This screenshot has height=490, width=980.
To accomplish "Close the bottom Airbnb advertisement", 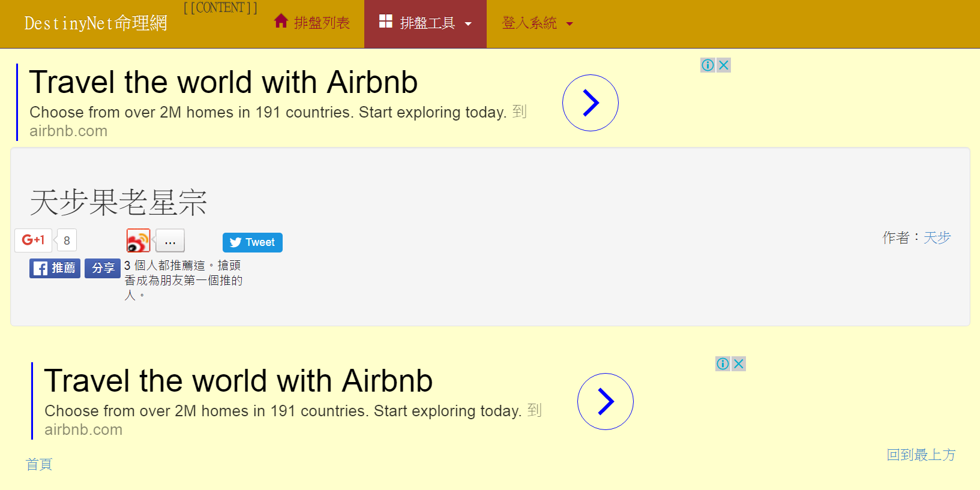I will pos(739,363).
